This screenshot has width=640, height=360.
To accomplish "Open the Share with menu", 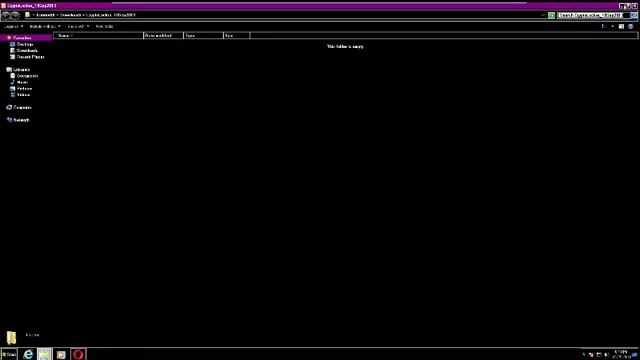I will click(78, 26).
